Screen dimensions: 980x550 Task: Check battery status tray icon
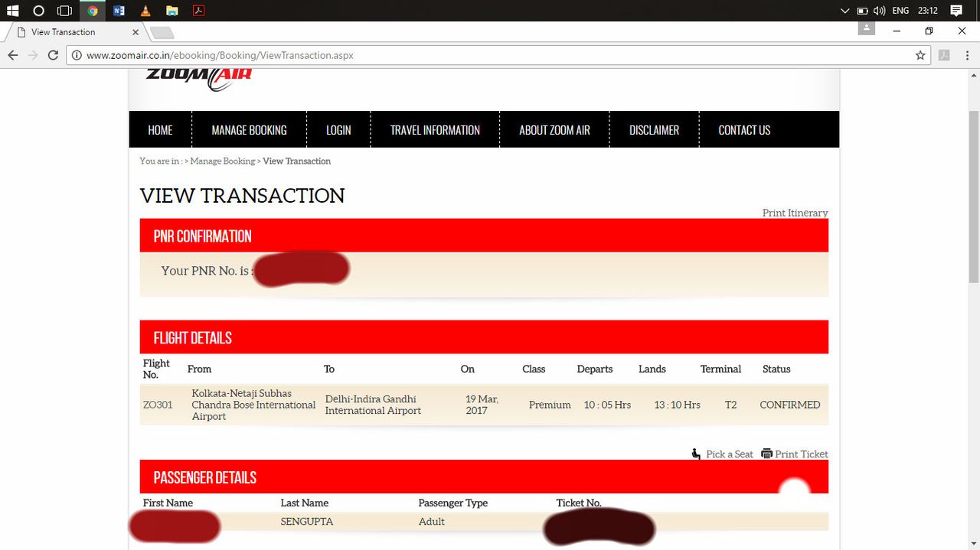coord(862,11)
